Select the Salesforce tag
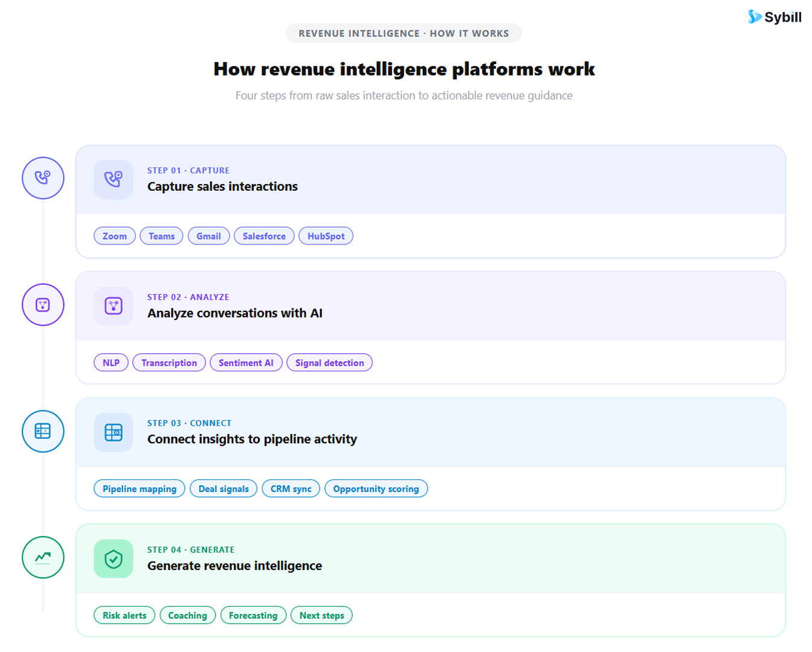Screen dimensions: 812x652 (x=264, y=236)
